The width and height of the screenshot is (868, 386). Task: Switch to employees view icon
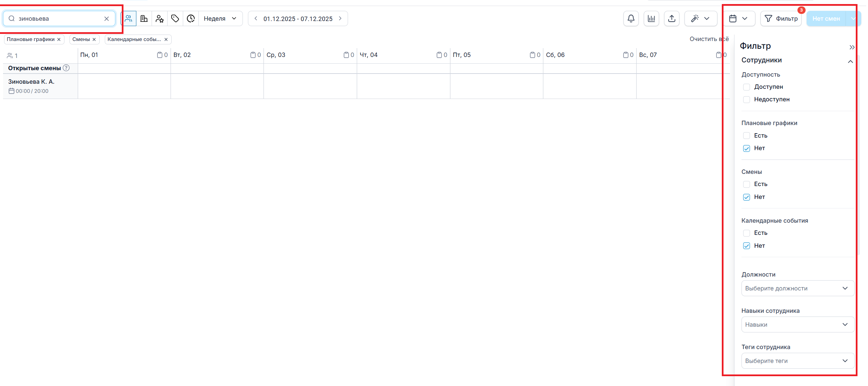pos(129,19)
